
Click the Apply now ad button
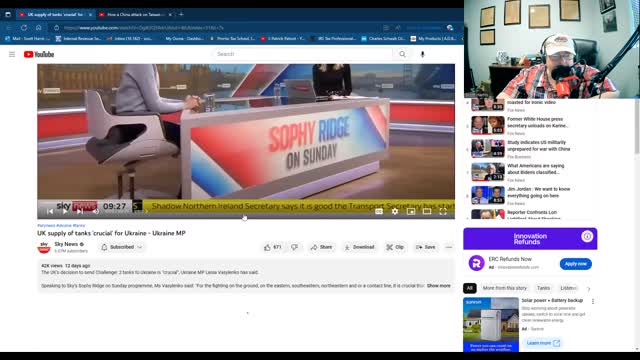pyautogui.click(x=576, y=264)
